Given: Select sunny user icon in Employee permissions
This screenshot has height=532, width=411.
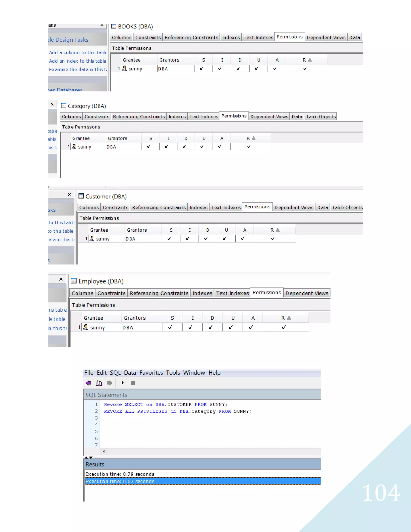Looking at the screenshot, I should pos(85,327).
